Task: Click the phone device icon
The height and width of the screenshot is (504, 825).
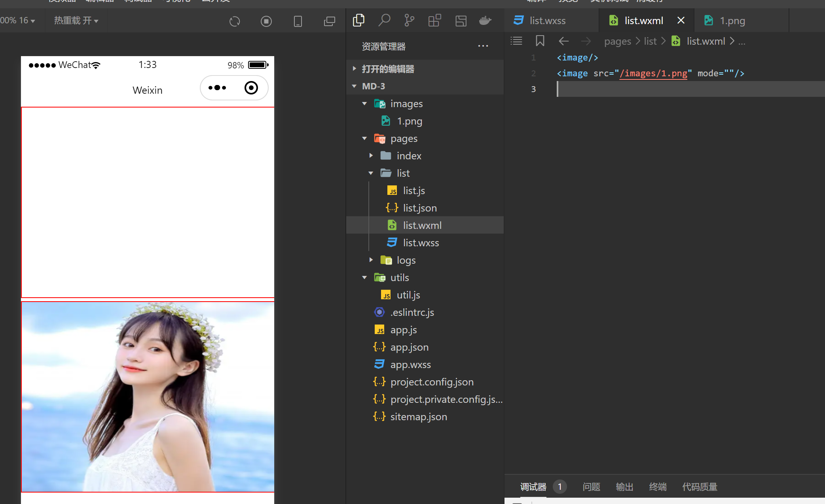Action: pyautogui.click(x=298, y=21)
